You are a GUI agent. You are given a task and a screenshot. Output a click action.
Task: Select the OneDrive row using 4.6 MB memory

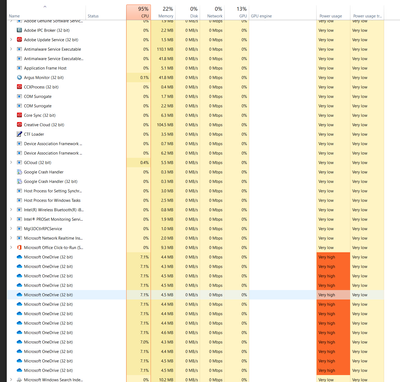click(195, 332)
